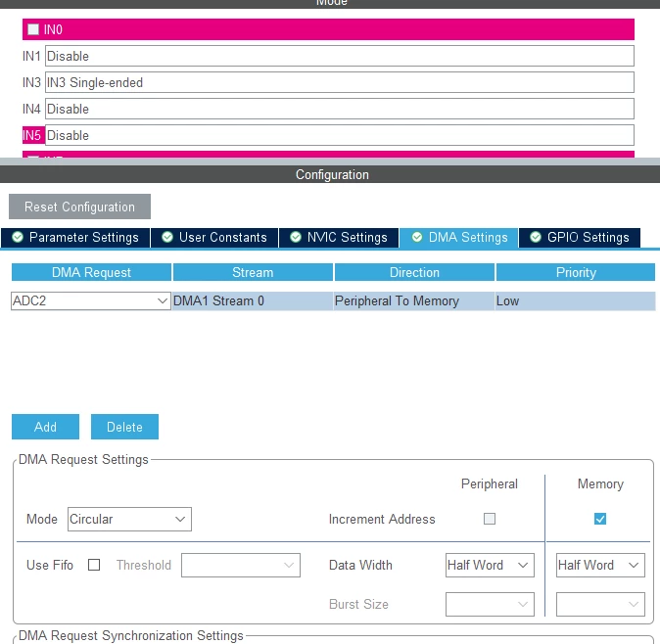Click the Direction column header

tap(414, 272)
